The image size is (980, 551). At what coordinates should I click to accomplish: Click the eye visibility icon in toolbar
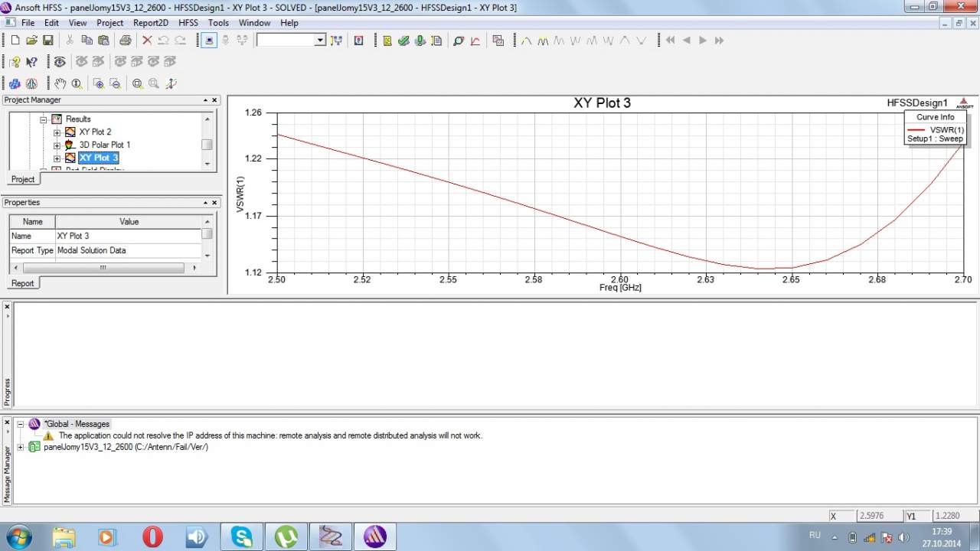click(x=60, y=62)
